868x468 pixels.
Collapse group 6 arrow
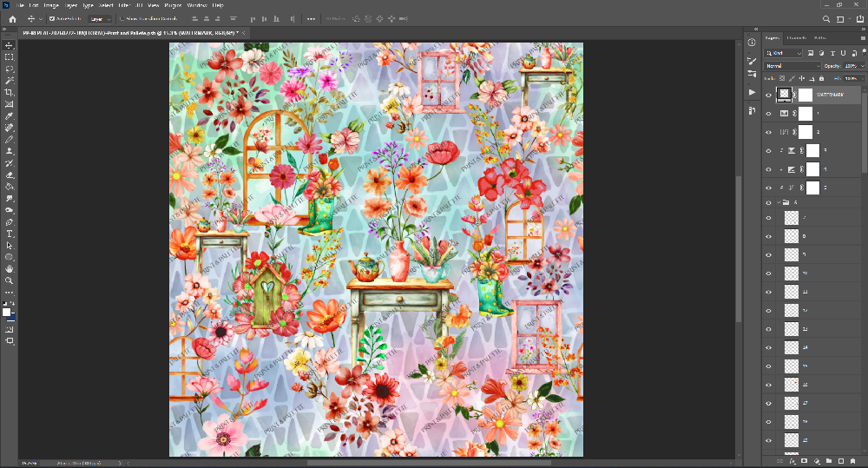point(779,202)
